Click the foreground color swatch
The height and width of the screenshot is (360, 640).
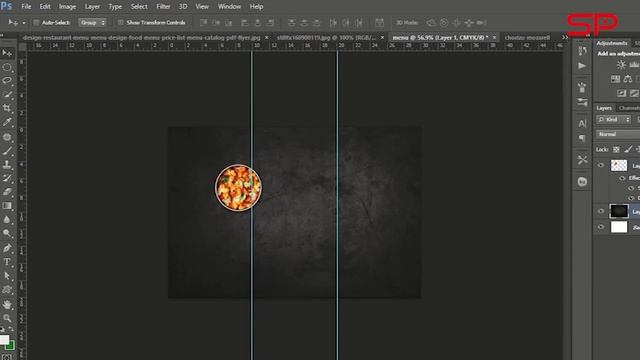coord(4,340)
